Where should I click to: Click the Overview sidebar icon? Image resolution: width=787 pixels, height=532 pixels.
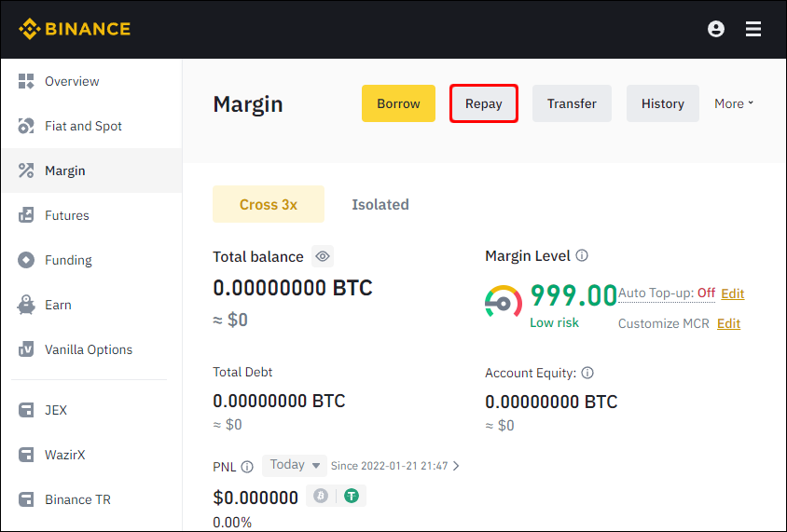coord(26,81)
